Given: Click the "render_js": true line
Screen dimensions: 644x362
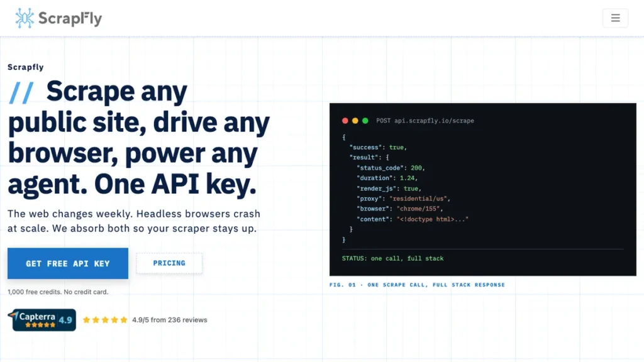Looking at the screenshot, I should pyautogui.click(x=389, y=189).
